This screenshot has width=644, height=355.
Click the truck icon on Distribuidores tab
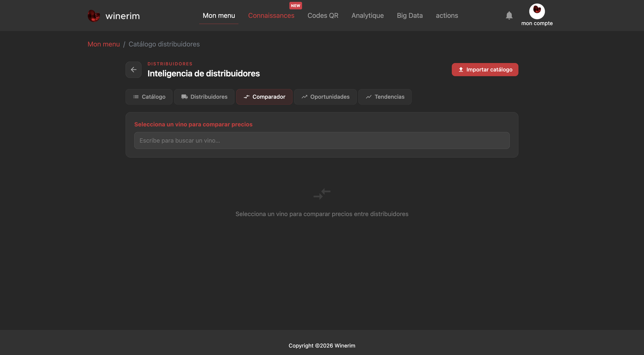tap(185, 97)
